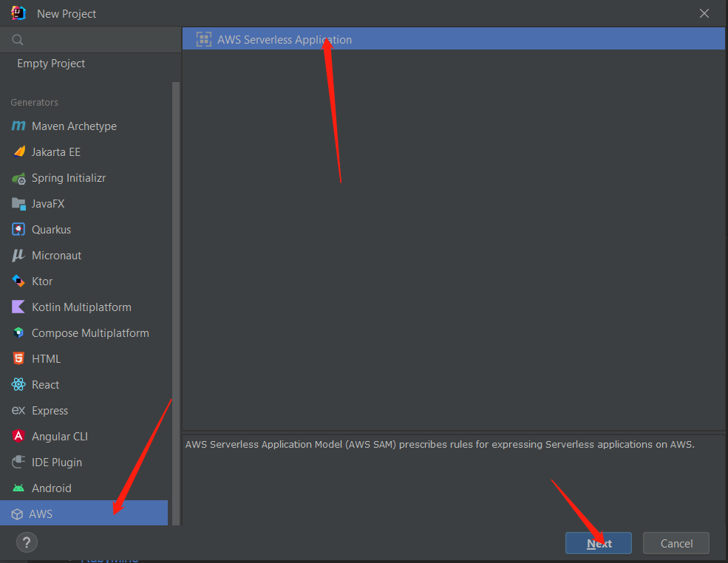The height and width of the screenshot is (563, 728).
Task: Focus the project type search field
Action: point(96,40)
